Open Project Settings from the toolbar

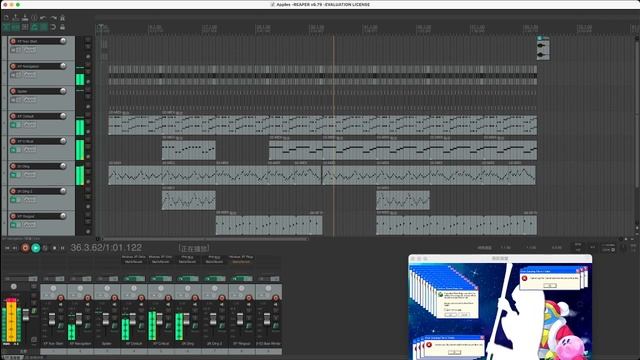point(34,18)
